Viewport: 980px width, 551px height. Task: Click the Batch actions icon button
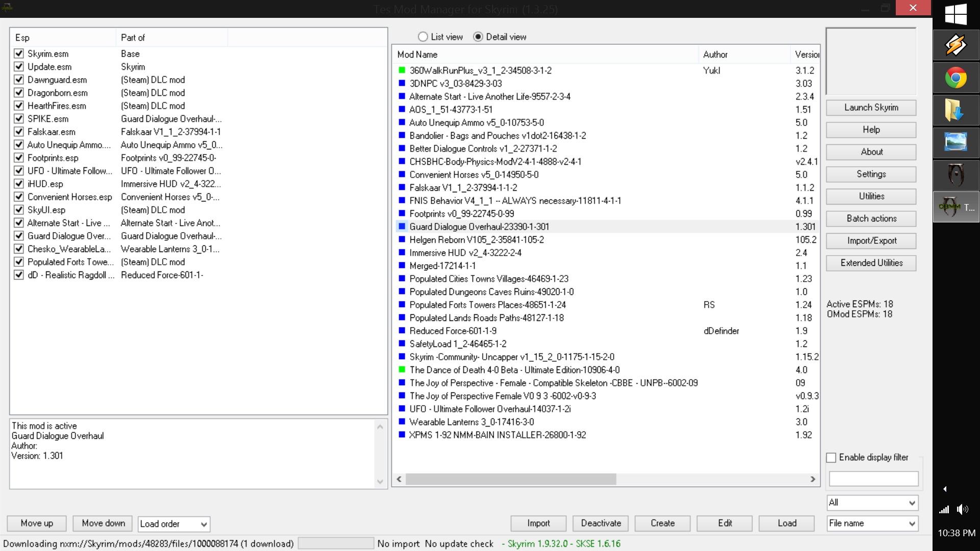click(x=871, y=218)
